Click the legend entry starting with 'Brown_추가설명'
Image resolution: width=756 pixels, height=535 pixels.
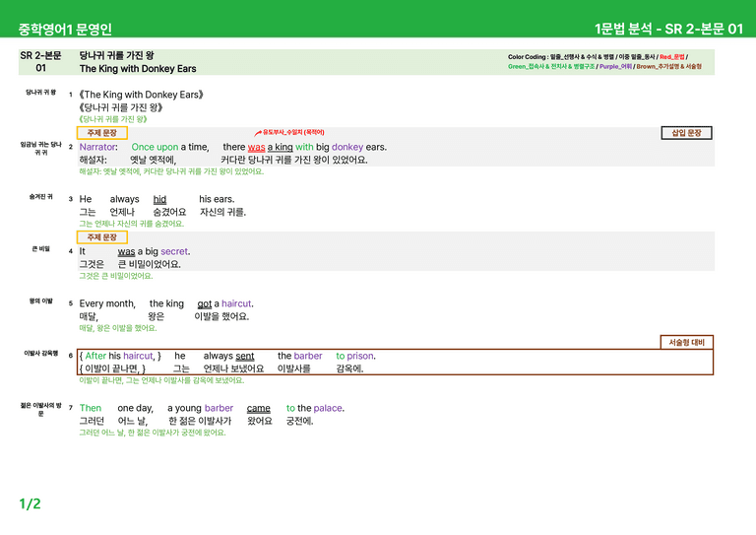(x=668, y=67)
